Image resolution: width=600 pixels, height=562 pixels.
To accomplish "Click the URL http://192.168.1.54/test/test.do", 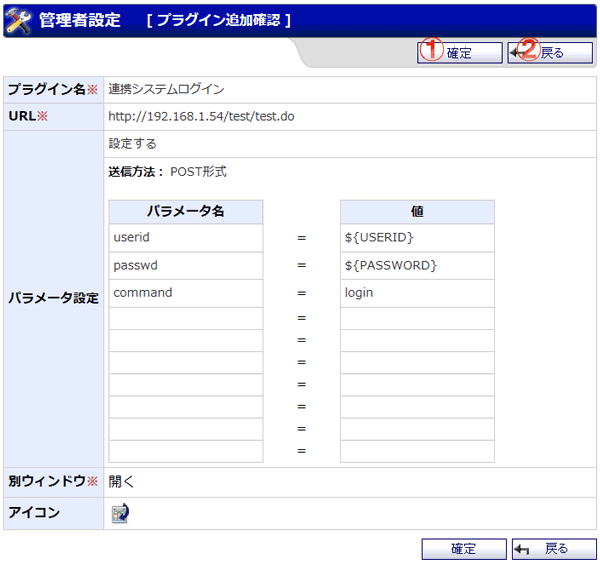I will (x=201, y=117).
